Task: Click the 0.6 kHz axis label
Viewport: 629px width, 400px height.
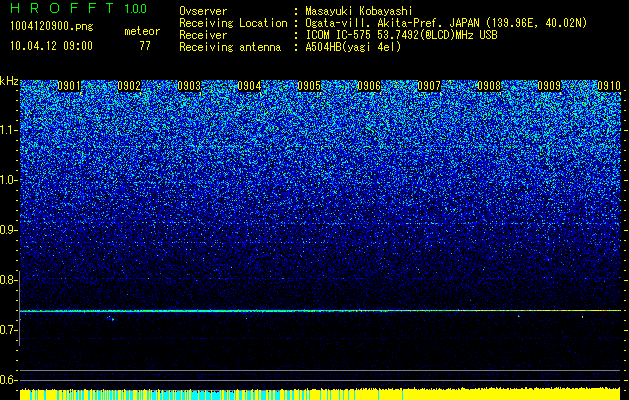Action: 8,380
